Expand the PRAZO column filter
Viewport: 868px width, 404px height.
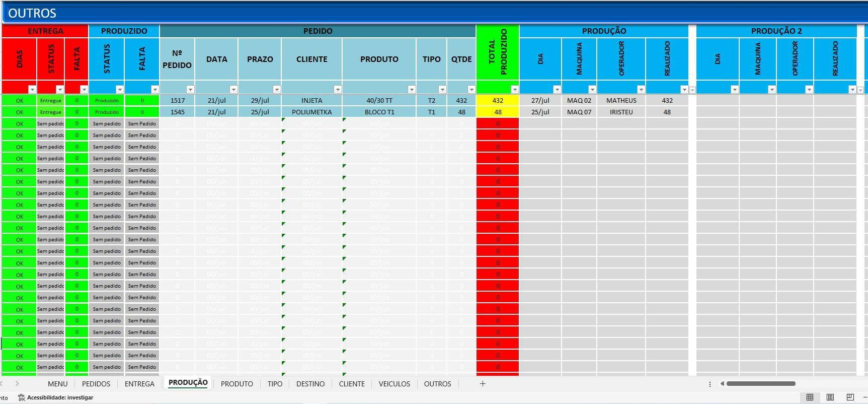[277, 90]
